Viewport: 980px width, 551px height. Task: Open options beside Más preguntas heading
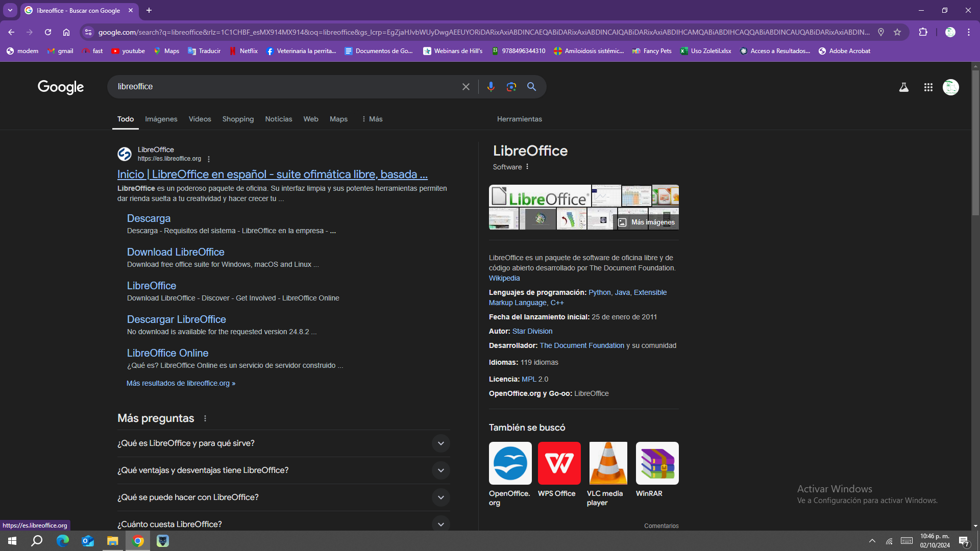coord(205,418)
